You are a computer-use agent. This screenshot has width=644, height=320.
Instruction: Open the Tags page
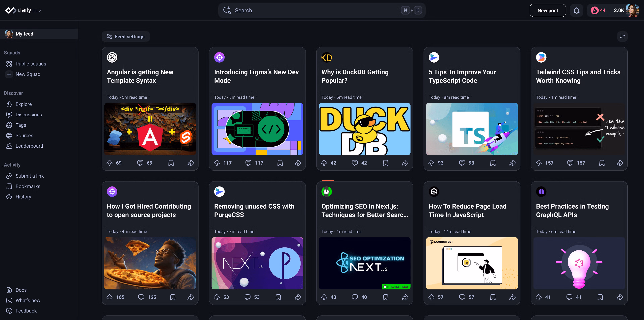tap(21, 125)
